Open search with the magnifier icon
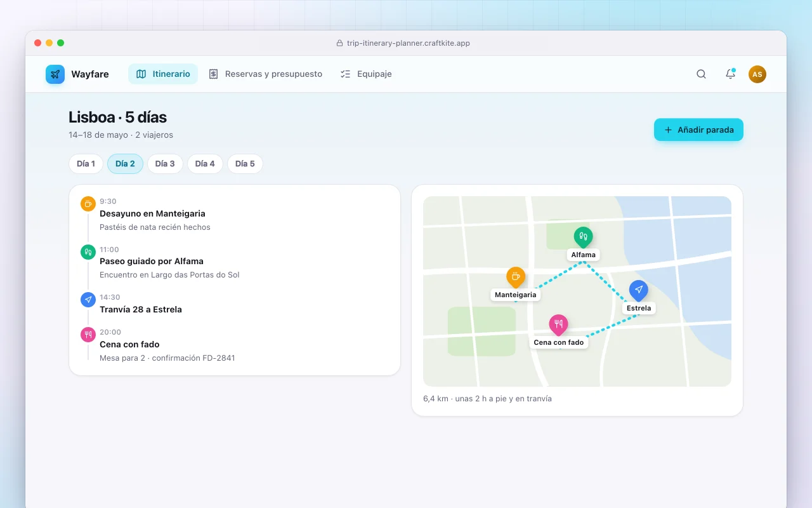Screen dimensions: 812x508 coord(701,74)
